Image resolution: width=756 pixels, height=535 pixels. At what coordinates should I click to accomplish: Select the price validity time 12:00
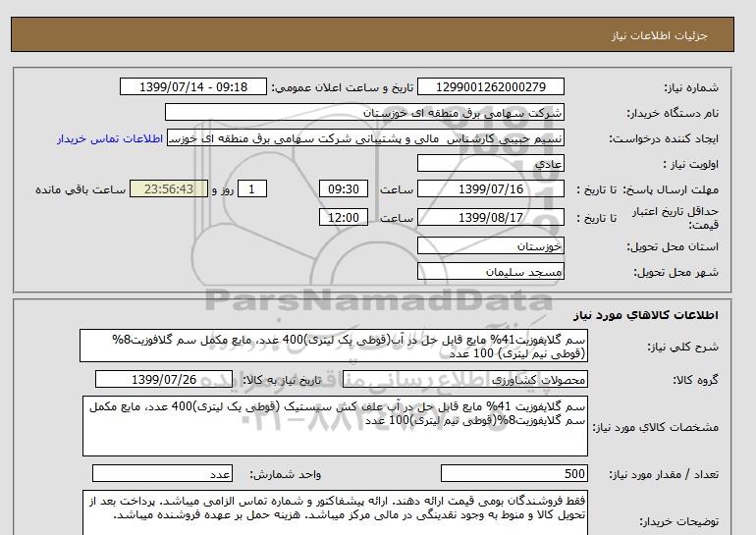pos(344,217)
